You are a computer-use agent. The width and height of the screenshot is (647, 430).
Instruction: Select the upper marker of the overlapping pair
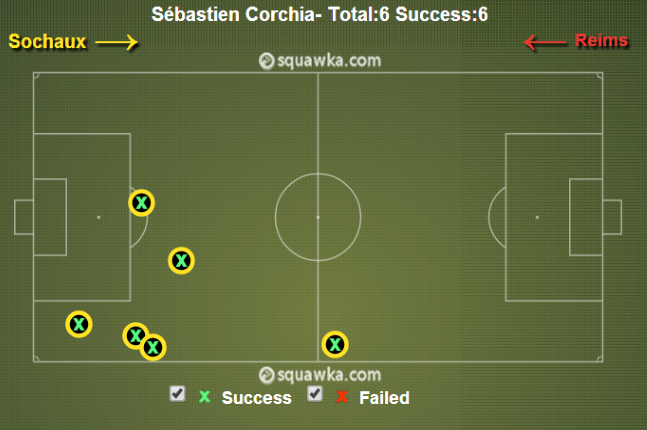[x=135, y=336]
